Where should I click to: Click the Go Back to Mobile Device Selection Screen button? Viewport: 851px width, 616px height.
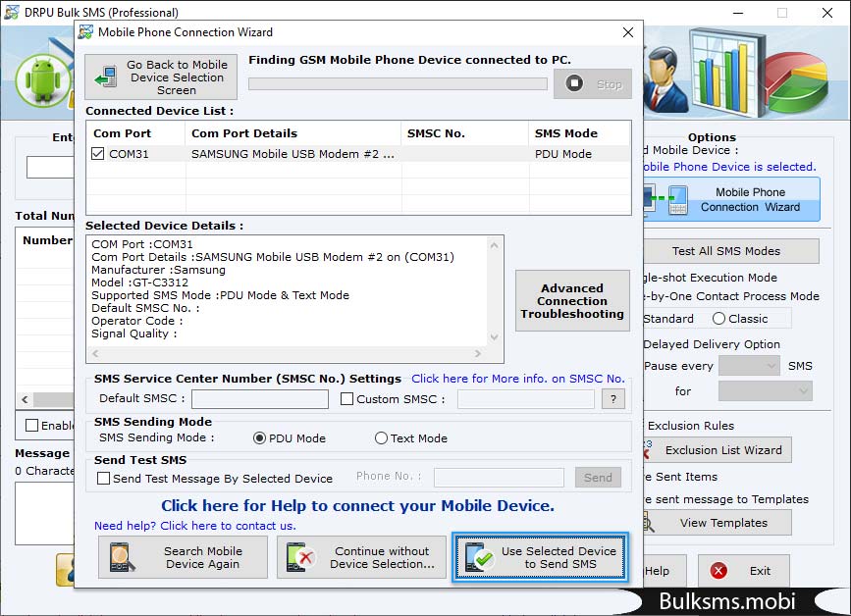coord(161,77)
